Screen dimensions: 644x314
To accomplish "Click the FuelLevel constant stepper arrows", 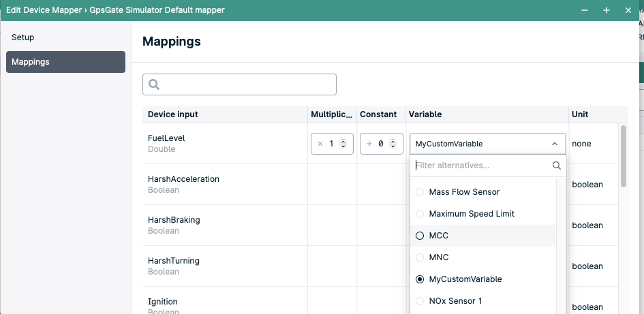I will [393, 144].
